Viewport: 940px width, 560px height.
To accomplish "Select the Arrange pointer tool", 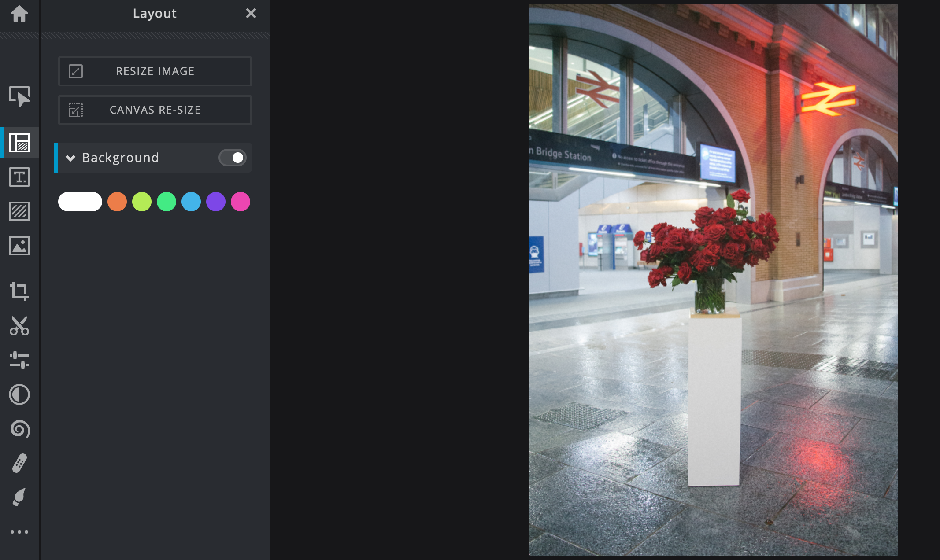I will point(19,96).
